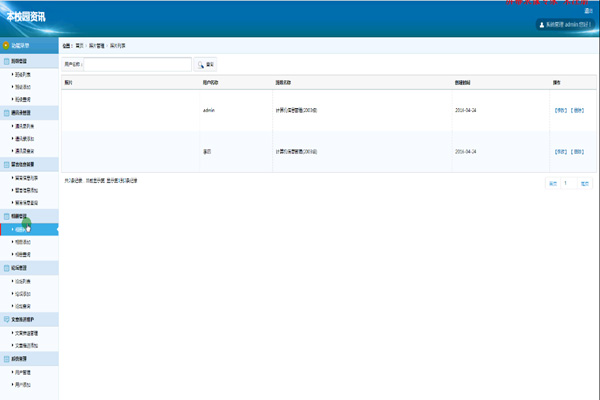
Task: Go to the first page in pagination
Action: (552, 183)
